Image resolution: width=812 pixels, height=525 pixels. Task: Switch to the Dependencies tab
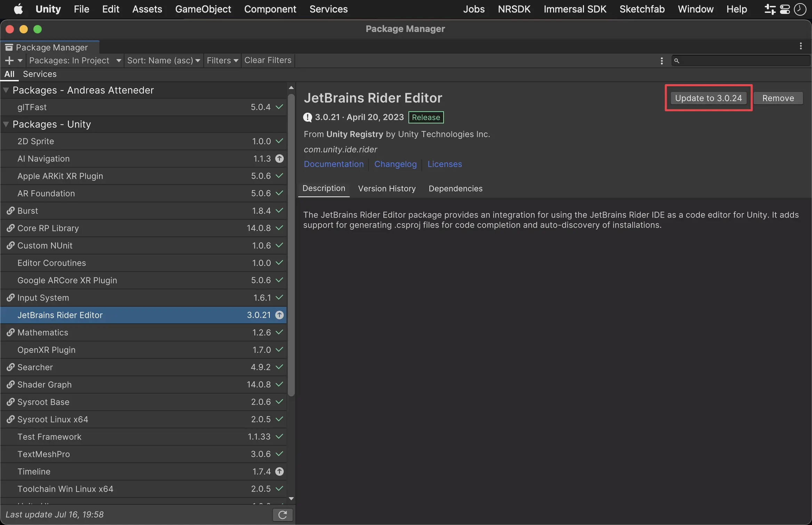pos(455,188)
